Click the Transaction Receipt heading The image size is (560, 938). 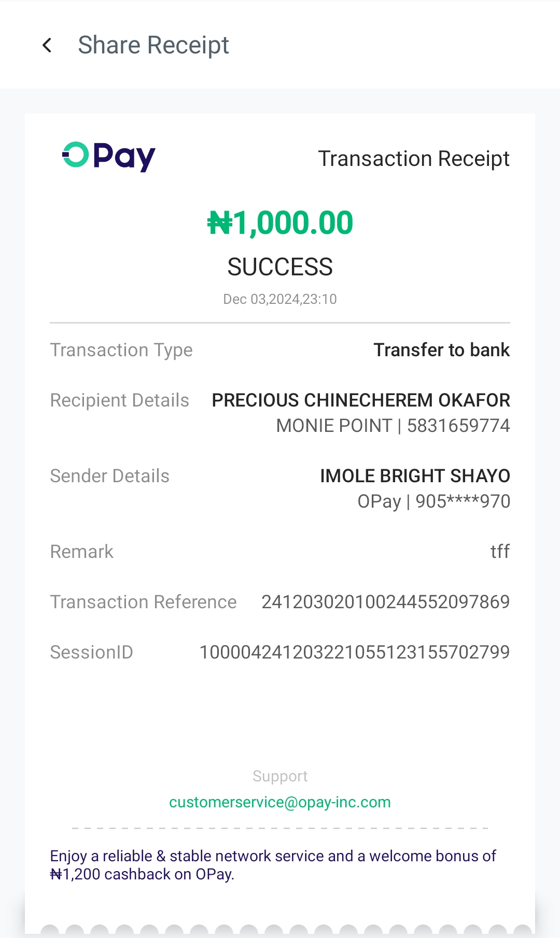click(x=414, y=159)
